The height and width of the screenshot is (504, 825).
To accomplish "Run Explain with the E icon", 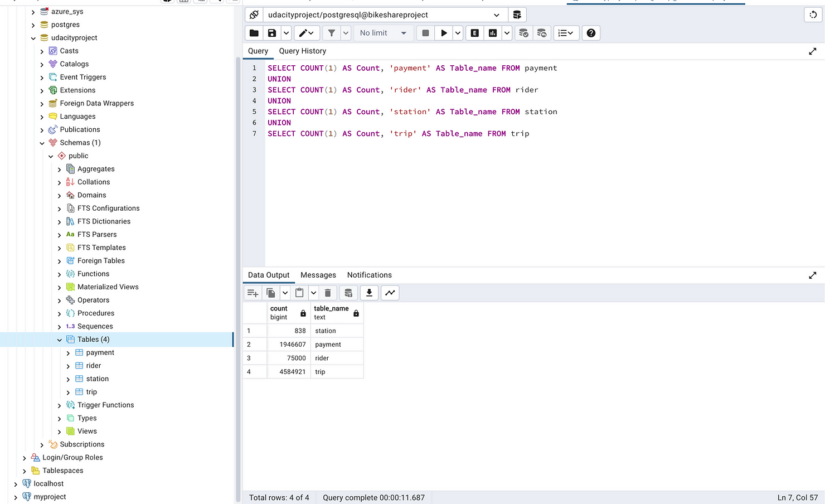I will (474, 33).
